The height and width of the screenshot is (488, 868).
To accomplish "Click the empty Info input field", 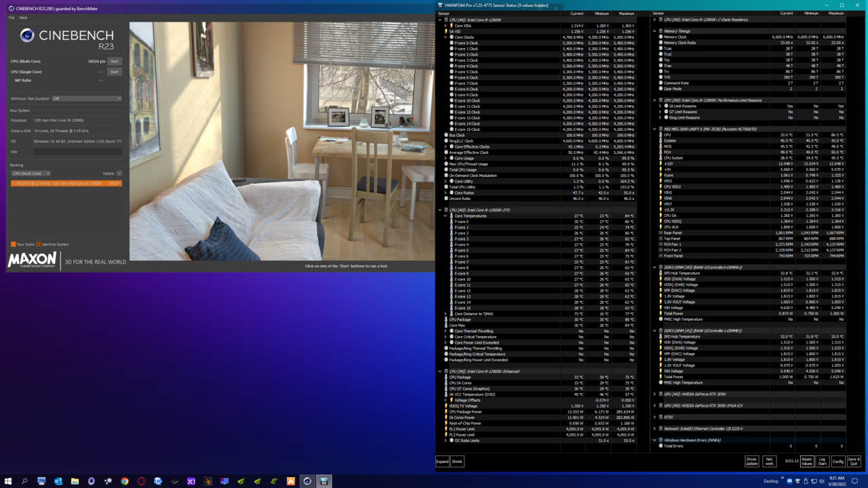I will tap(77, 152).
